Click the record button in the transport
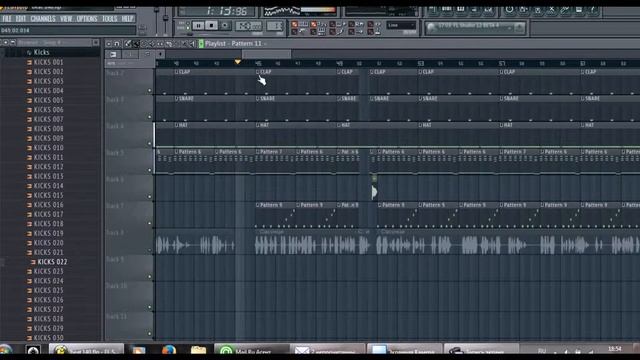The height and width of the screenshot is (360, 640). 224,26
